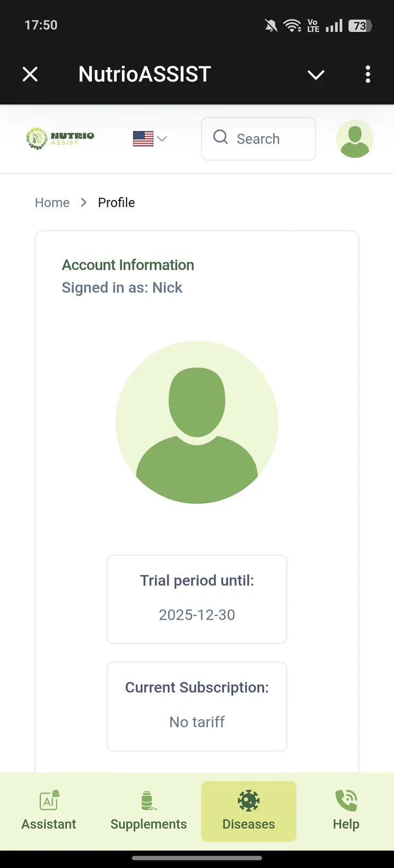This screenshot has width=394, height=868.
Task: Click the large profile picture
Action: tap(197, 422)
